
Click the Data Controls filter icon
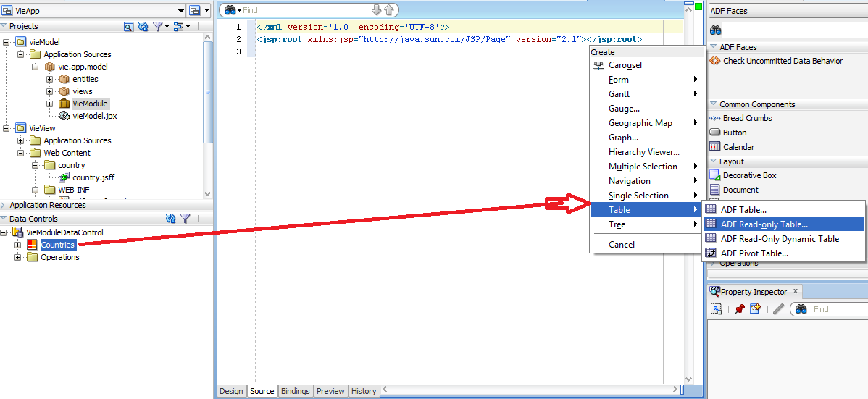(x=186, y=219)
